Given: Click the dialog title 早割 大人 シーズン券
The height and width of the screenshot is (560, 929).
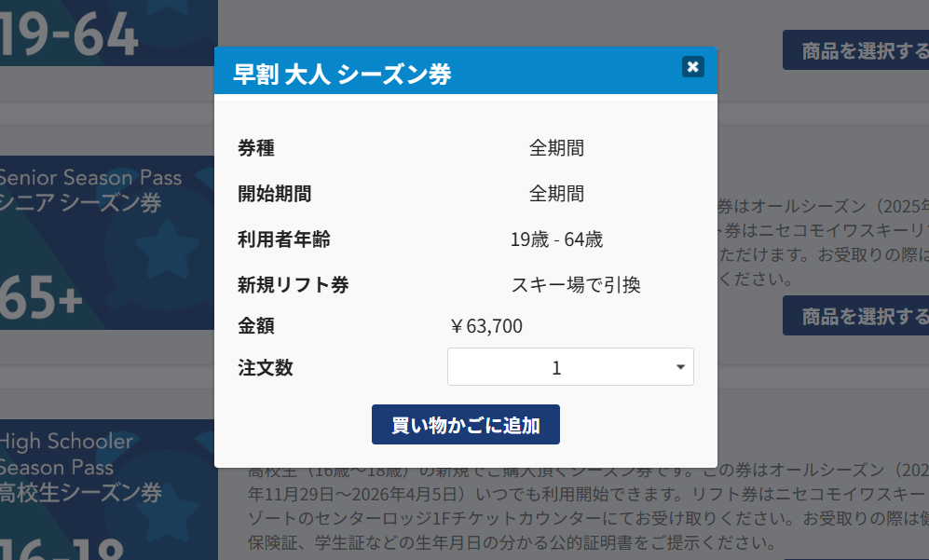Looking at the screenshot, I should [342, 75].
